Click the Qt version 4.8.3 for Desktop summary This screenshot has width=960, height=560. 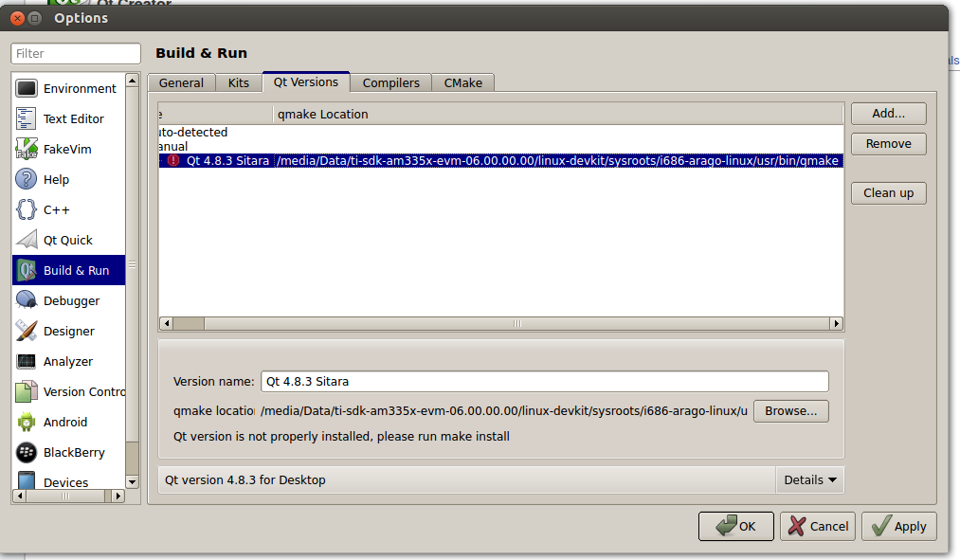tap(245, 480)
